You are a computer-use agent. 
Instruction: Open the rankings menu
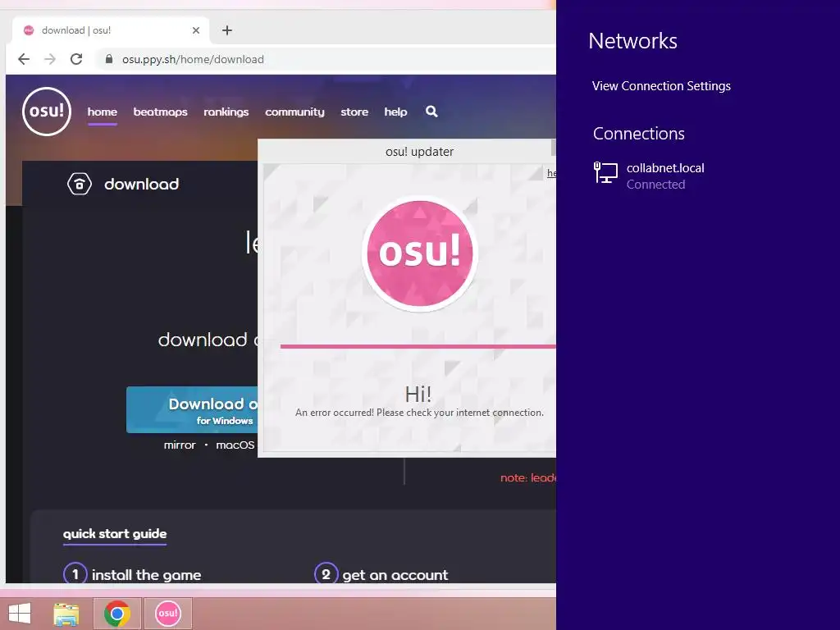226,112
